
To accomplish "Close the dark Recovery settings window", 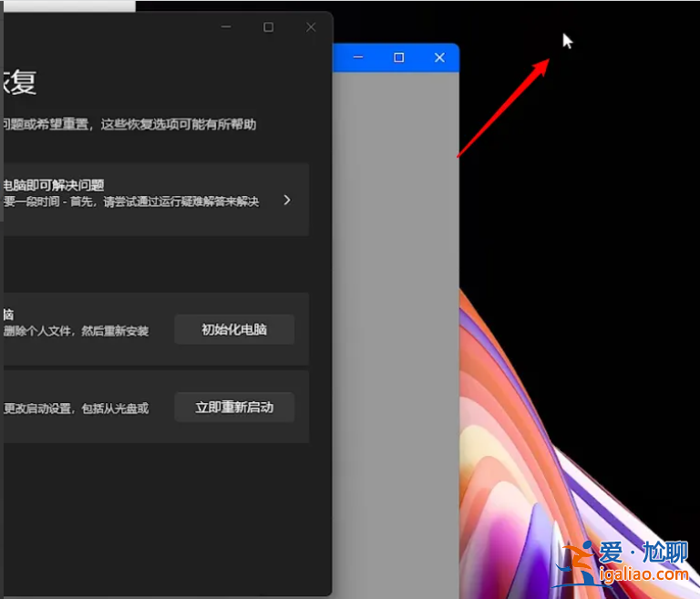I will [x=311, y=27].
